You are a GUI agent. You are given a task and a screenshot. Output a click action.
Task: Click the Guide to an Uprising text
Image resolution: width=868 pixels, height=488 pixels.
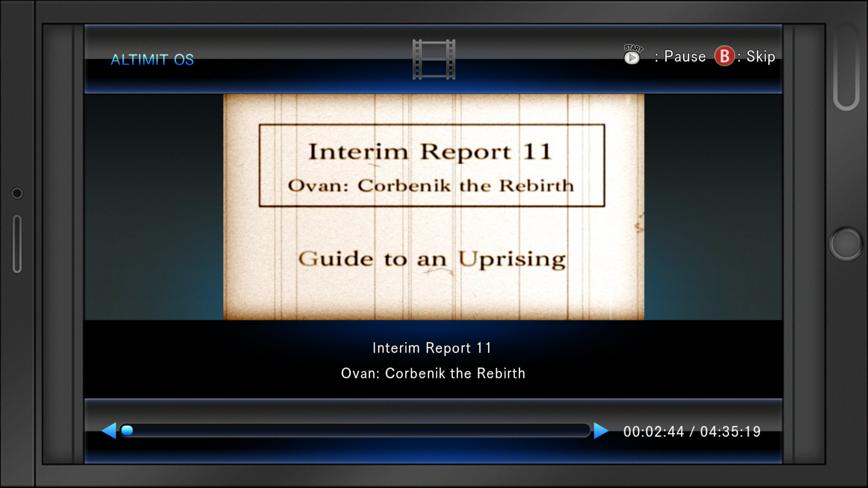point(432,259)
